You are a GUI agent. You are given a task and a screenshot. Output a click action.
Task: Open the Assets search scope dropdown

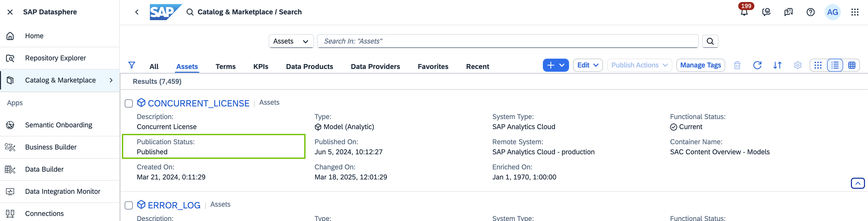coord(291,41)
